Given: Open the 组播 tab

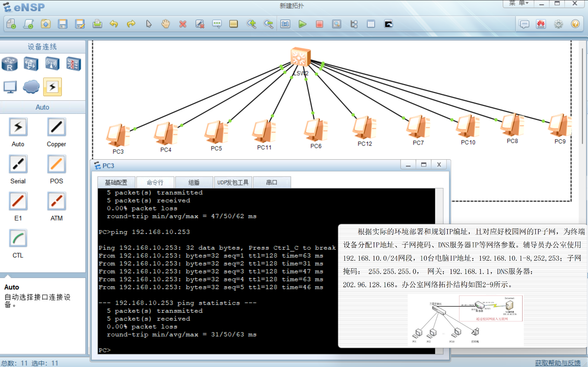Looking at the screenshot, I should click(x=194, y=182).
